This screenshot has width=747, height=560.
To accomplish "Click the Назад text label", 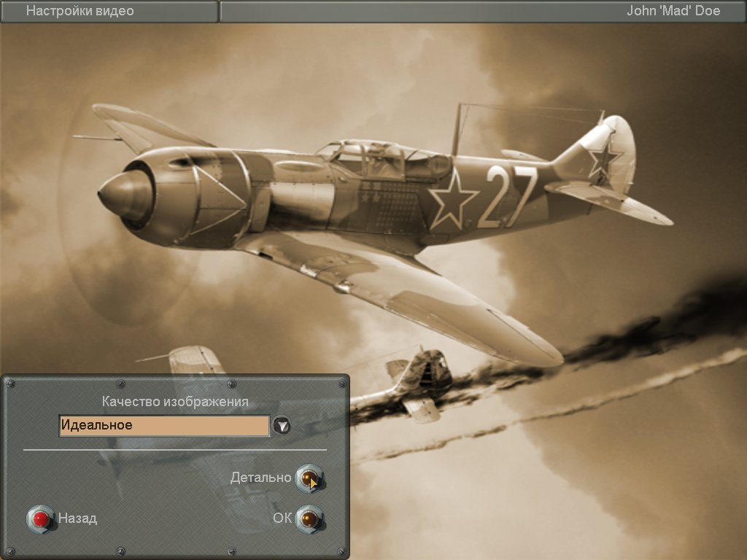I will click(77, 518).
